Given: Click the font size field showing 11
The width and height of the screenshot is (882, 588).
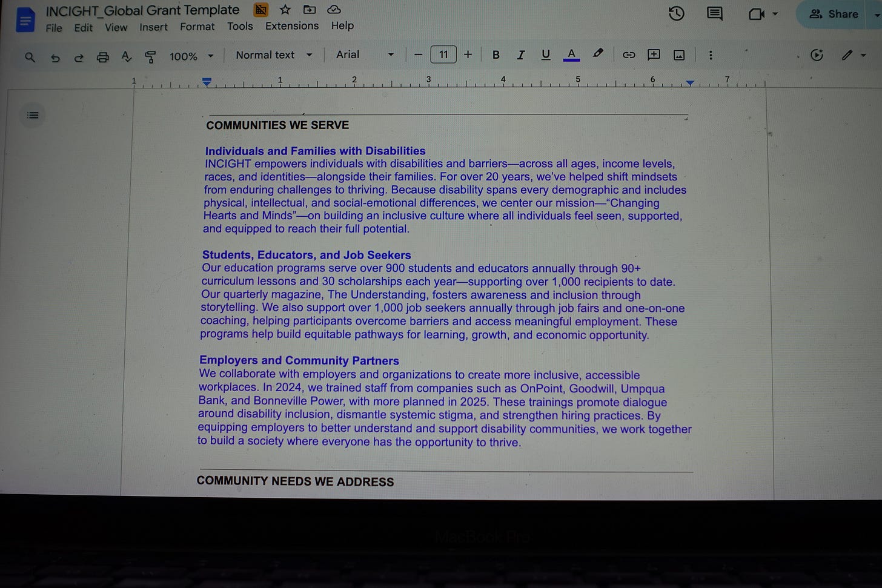Looking at the screenshot, I should 443,55.
